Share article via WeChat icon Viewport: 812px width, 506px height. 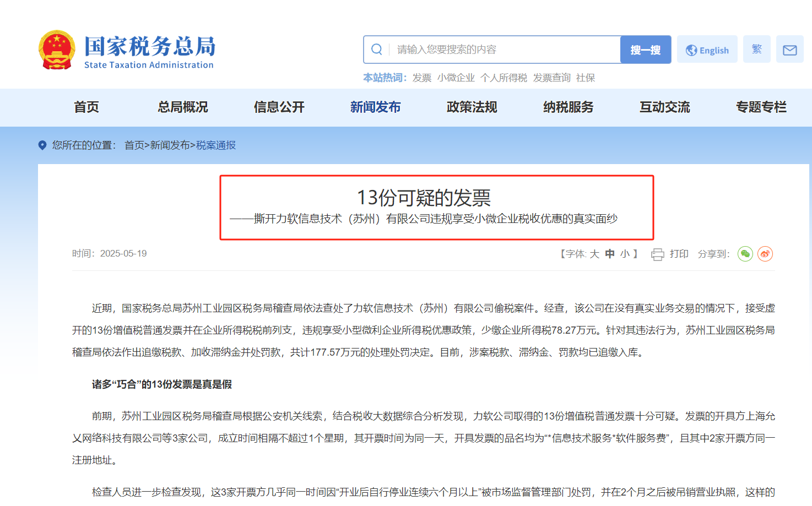[x=745, y=254]
